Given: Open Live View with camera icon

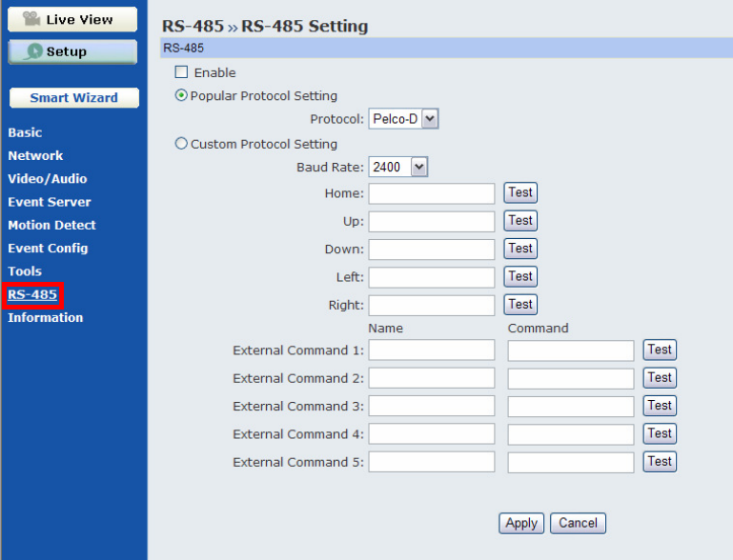Looking at the screenshot, I should pyautogui.click(x=73, y=19).
